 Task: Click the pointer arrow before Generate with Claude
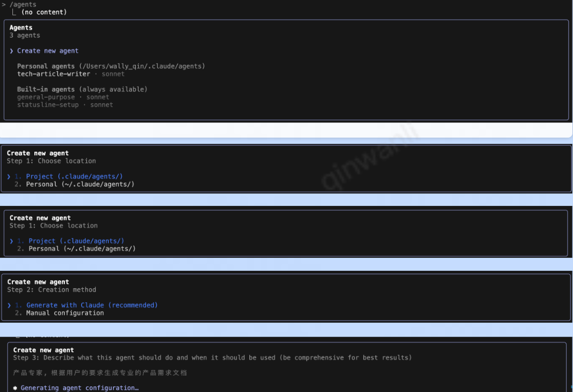tap(9, 305)
